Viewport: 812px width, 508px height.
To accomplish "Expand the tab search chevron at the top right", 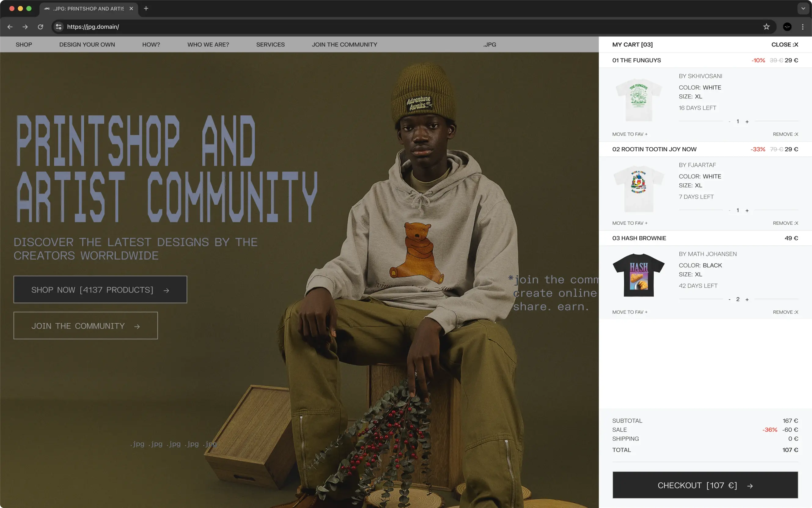I will click(x=803, y=8).
